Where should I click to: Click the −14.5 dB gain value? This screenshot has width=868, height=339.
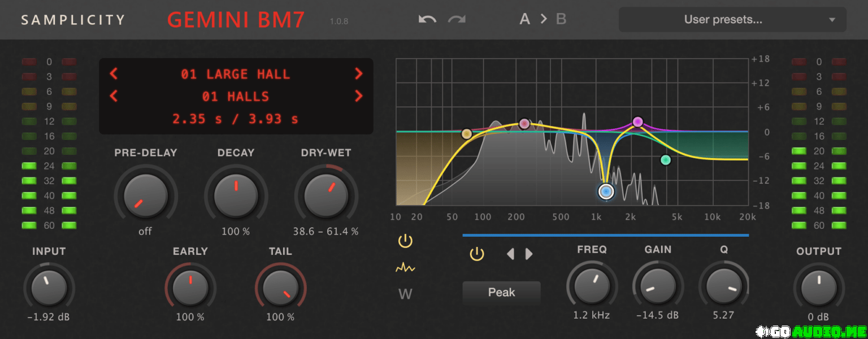658,315
